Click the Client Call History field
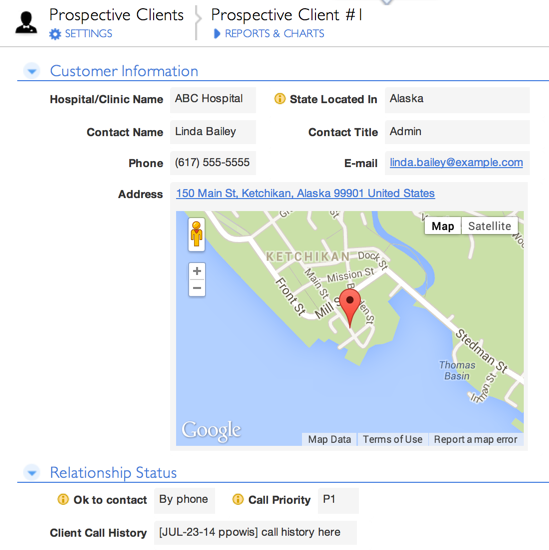549x550 pixels. [x=255, y=532]
